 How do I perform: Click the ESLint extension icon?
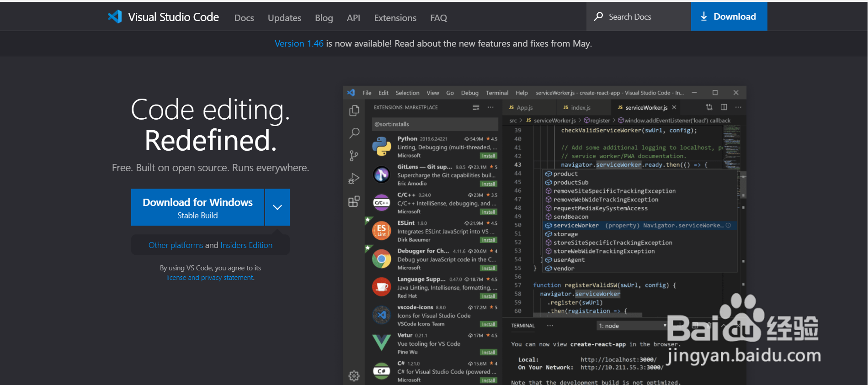[x=382, y=231]
